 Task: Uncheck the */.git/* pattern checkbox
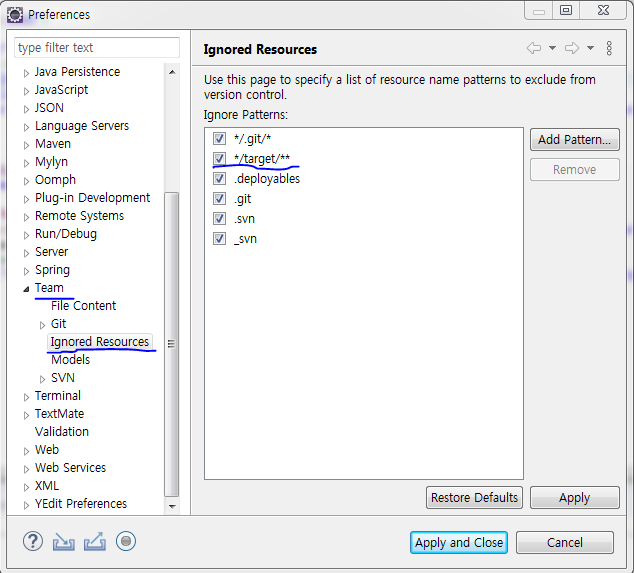click(219, 139)
